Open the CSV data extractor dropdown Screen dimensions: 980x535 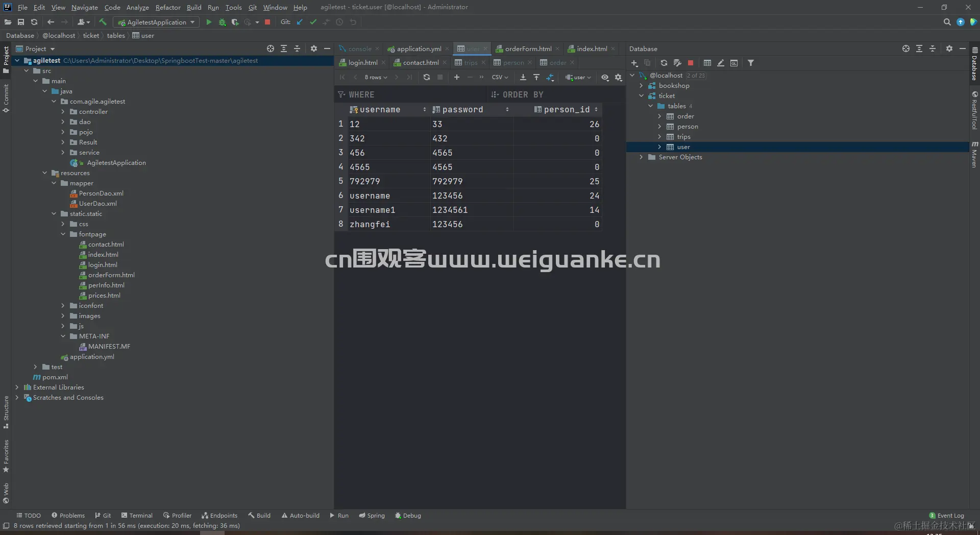coord(500,77)
